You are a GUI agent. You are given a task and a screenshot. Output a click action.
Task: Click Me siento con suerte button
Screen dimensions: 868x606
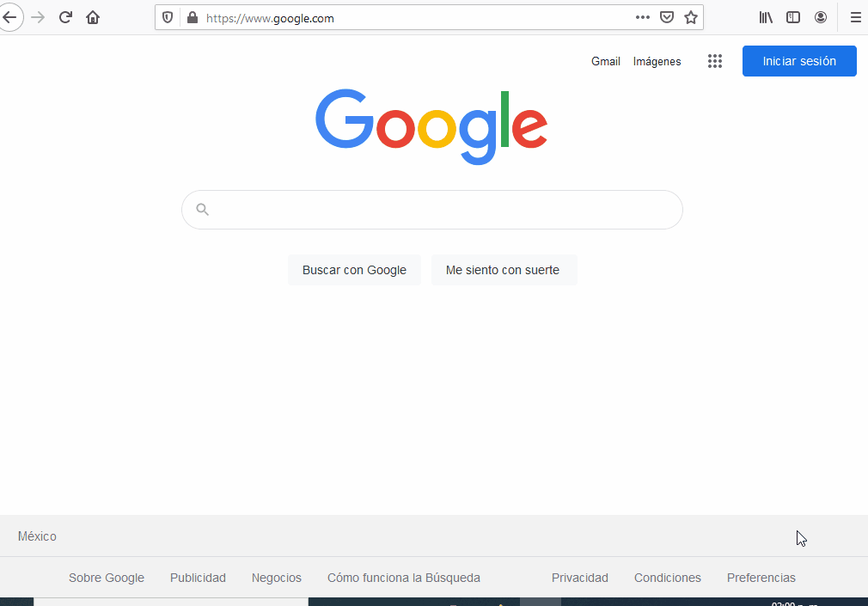(x=503, y=270)
